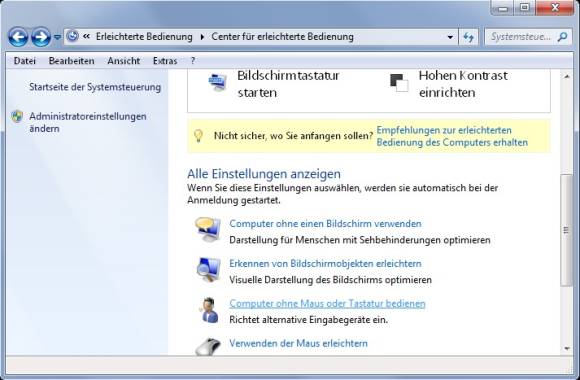580x380 pixels.
Task: Open Erkennen von Bildschirmobjekten erleichtern
Action: pyautogui.click(x=325, y=263)
